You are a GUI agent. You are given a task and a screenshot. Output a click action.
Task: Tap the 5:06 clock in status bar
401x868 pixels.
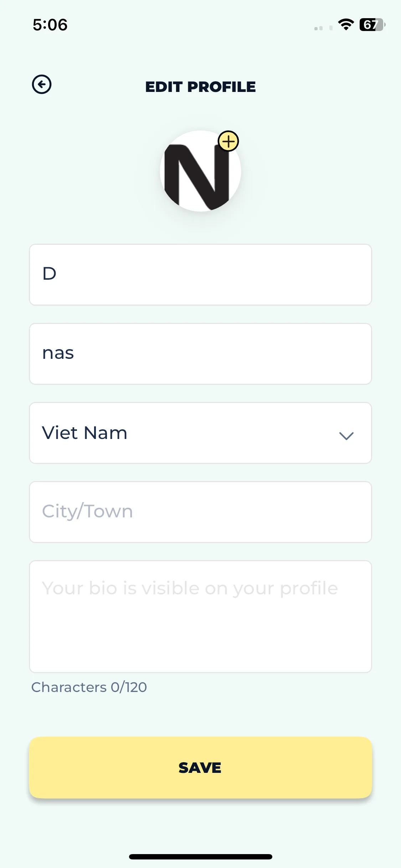click(50, 25)
